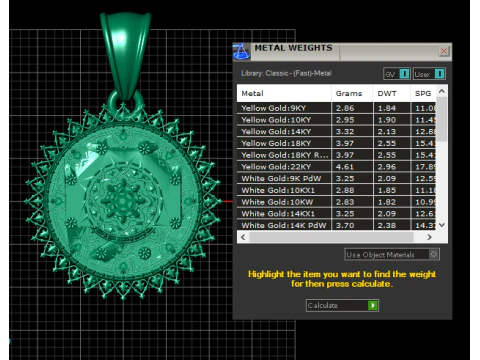Select the Yellow Gold:18KY R... row
The height and width of the screenshot is (360, 480).
pyautogui.click(x=336, y=155)
